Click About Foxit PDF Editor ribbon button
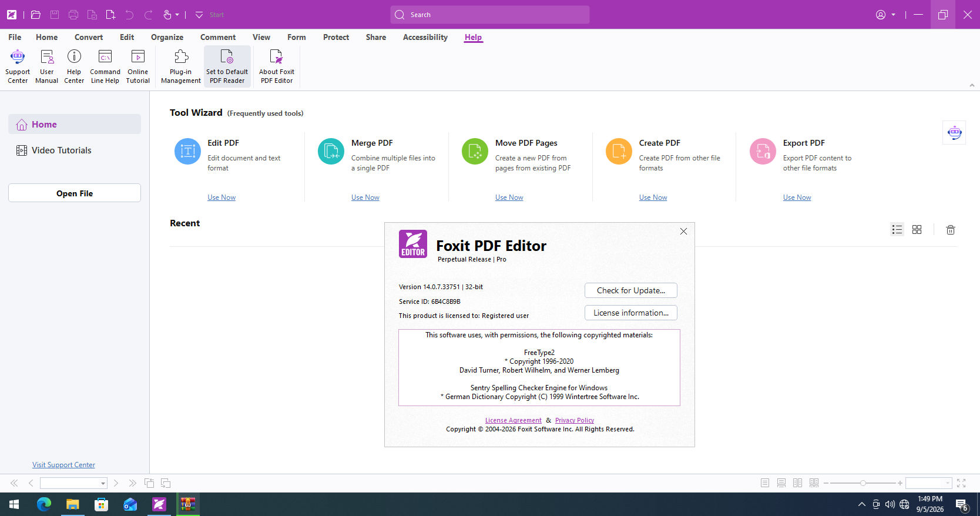 pyautogui.click(x=277, y=66)
